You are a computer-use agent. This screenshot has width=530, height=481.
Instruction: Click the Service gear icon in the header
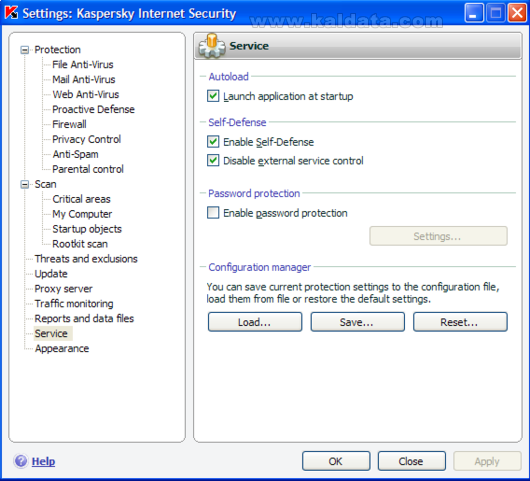[212, 46]
